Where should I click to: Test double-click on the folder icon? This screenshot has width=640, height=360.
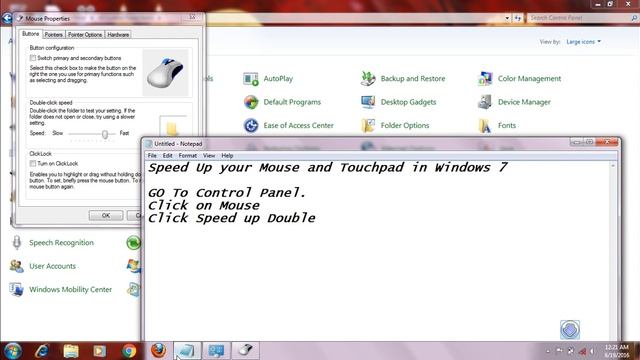tap(173, 128)
